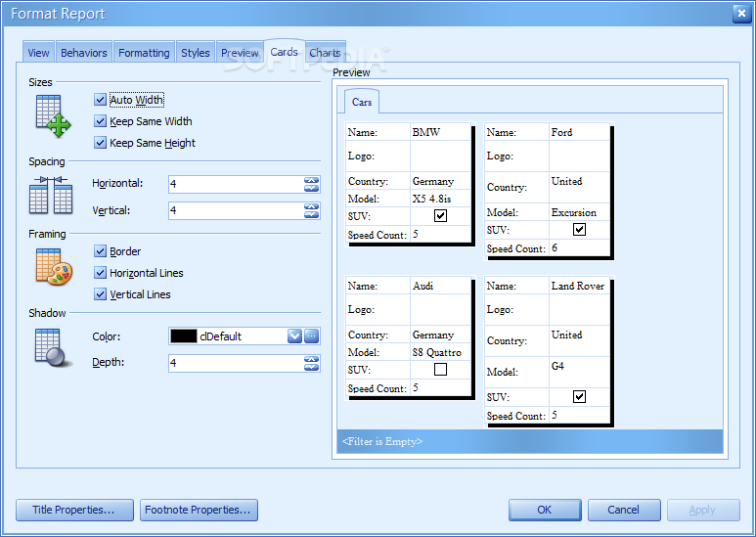
Task: Decrease Vertical spacing with down spinner
Action: (311, 215)
